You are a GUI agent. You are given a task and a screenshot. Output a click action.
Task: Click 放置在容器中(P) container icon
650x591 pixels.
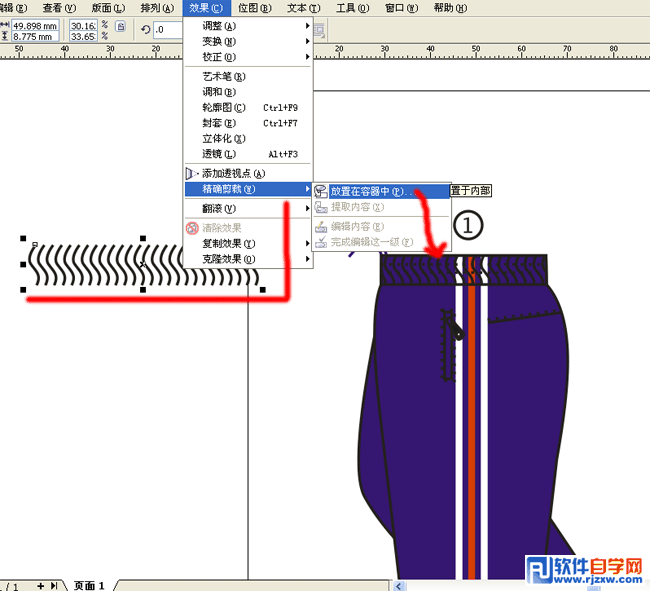[x=320, y=191]
